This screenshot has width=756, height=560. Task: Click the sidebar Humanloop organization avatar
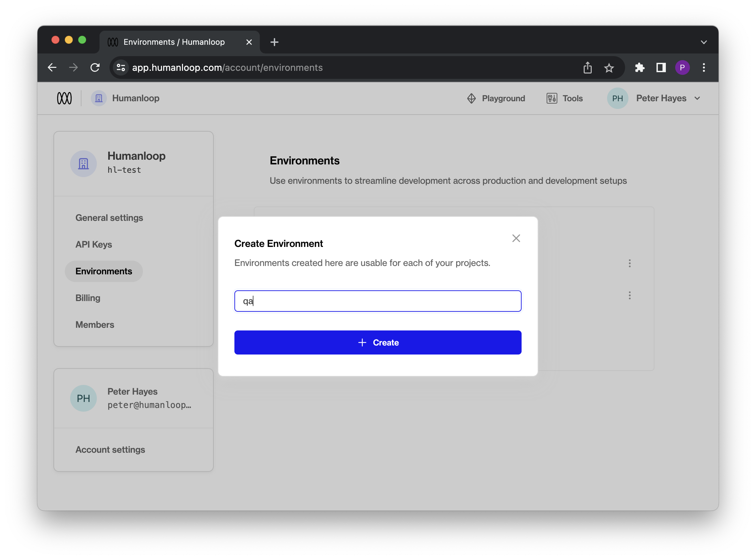[83, 164]
